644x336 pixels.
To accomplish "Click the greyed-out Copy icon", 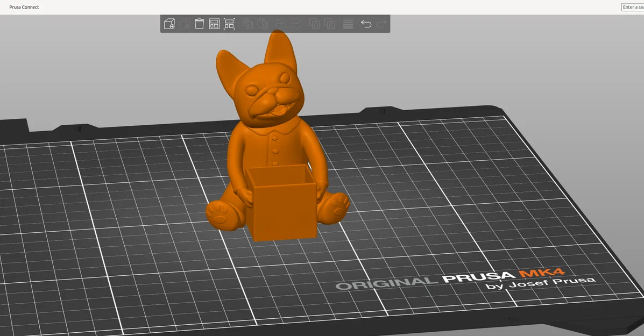I will click(247, 24).
